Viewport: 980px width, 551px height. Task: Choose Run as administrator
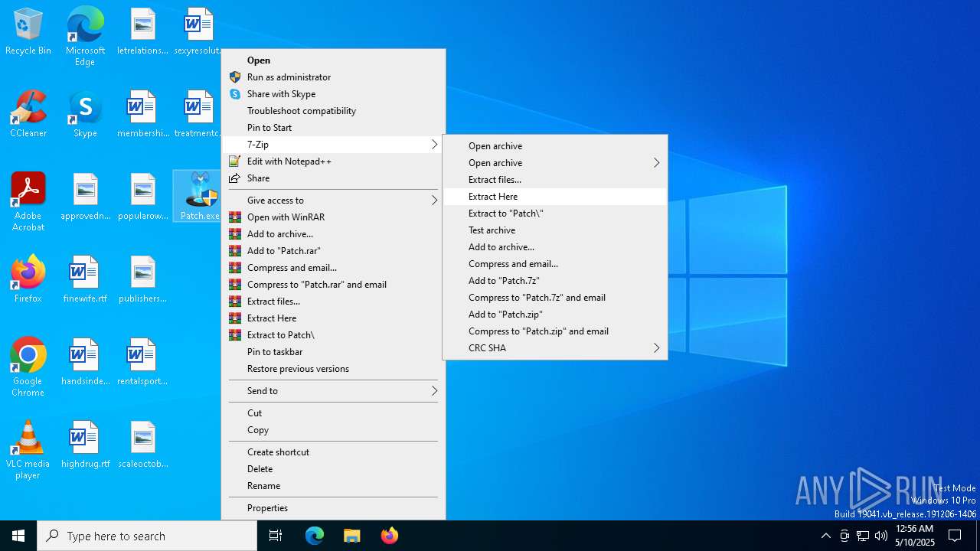333,77
